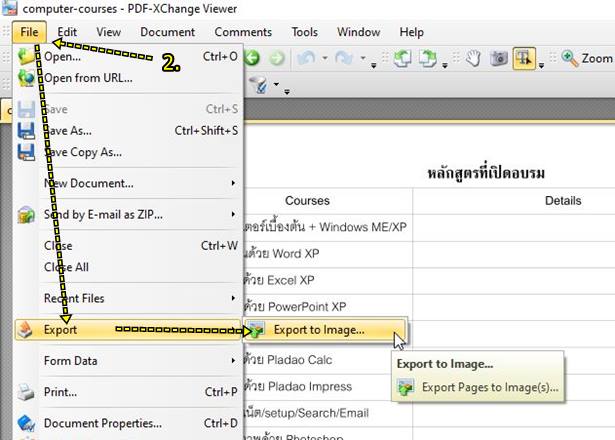The width and height of the screenshot is (615, 440).
Task: Open the View menu
Action: [x=109, y=32]
